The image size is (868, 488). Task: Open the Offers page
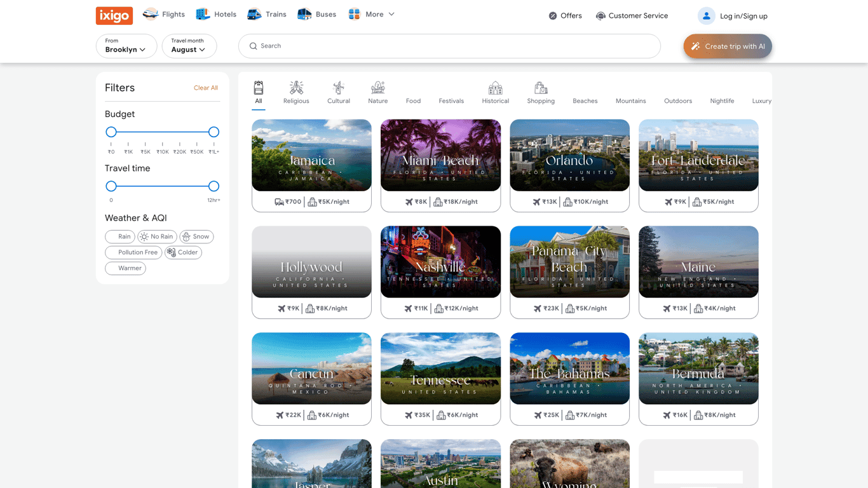(565, 16)
